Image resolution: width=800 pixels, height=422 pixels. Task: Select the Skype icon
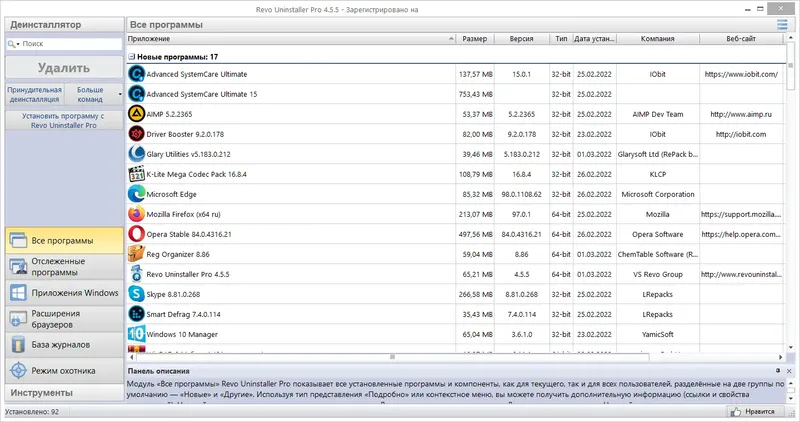pyautogui.click(x=136, y=294)
